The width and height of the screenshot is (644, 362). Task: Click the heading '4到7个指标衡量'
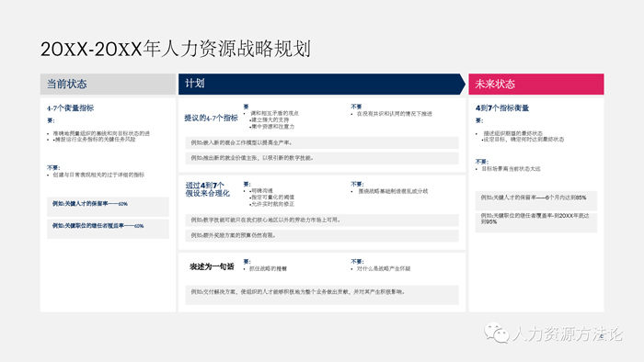point(502,108)
